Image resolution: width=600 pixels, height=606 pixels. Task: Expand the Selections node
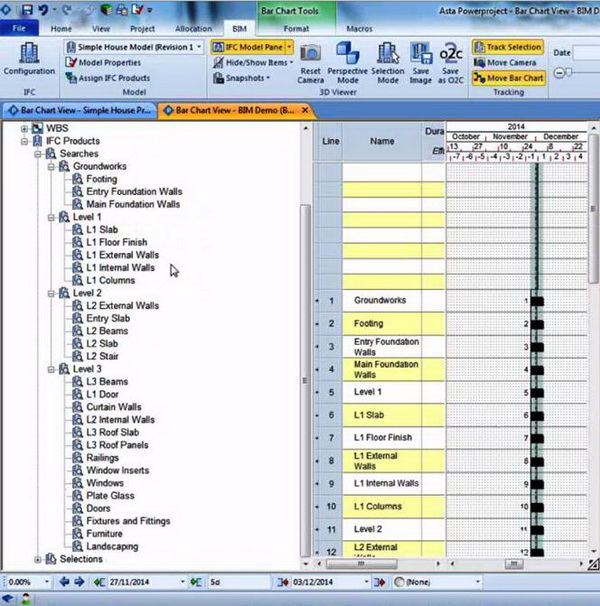[x=38, y=559]
